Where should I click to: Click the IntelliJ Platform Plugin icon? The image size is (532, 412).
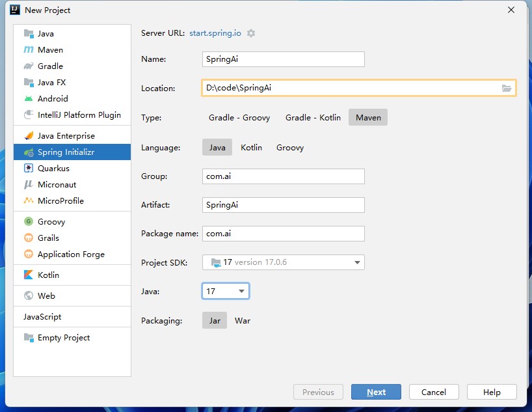(29, 115)
